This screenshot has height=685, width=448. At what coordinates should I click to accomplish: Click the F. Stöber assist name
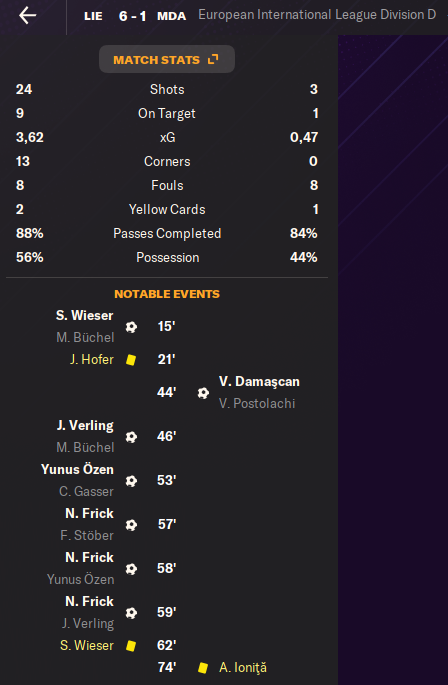point(87,535)
